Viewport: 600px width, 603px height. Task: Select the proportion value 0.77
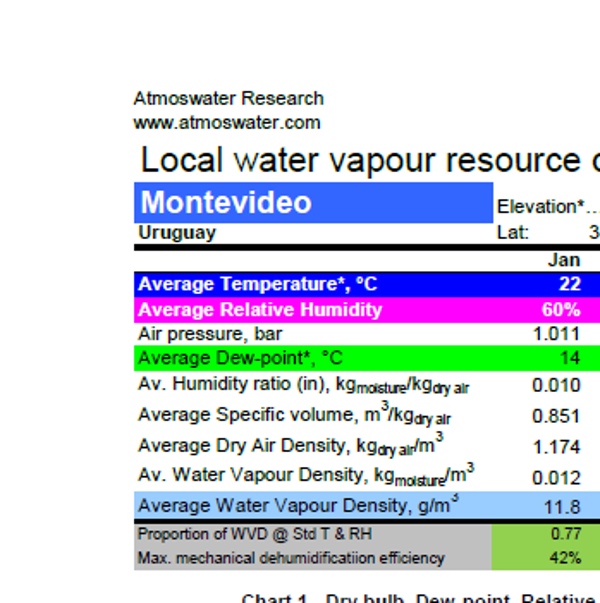pos(566,534)
